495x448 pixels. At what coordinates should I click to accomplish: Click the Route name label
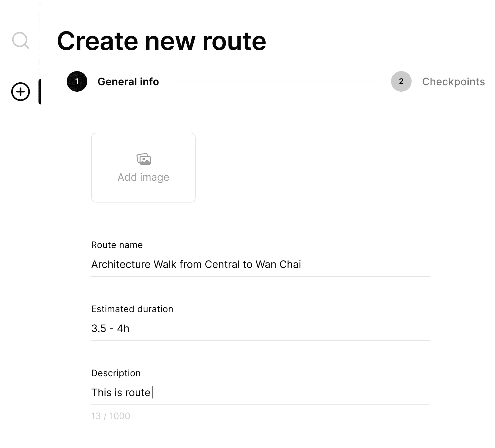(117, 245)
